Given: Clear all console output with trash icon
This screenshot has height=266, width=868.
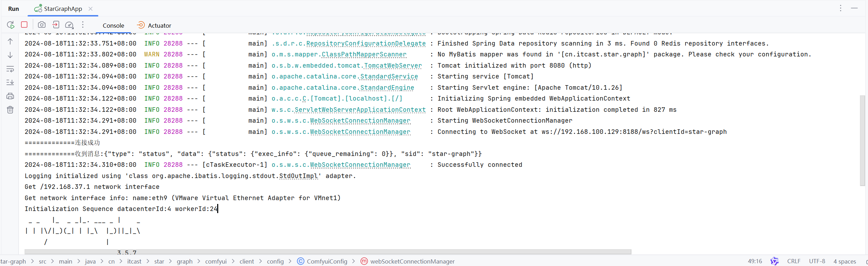Looking at the screenshot, I should (10, 110).
